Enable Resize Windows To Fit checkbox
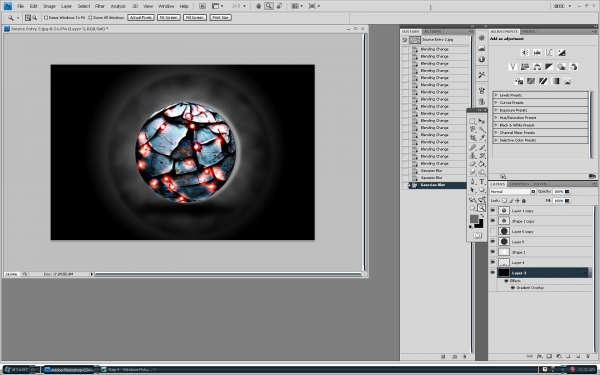Screen dimensions: 600x375 pyautogui.click(x=46, y=18)
